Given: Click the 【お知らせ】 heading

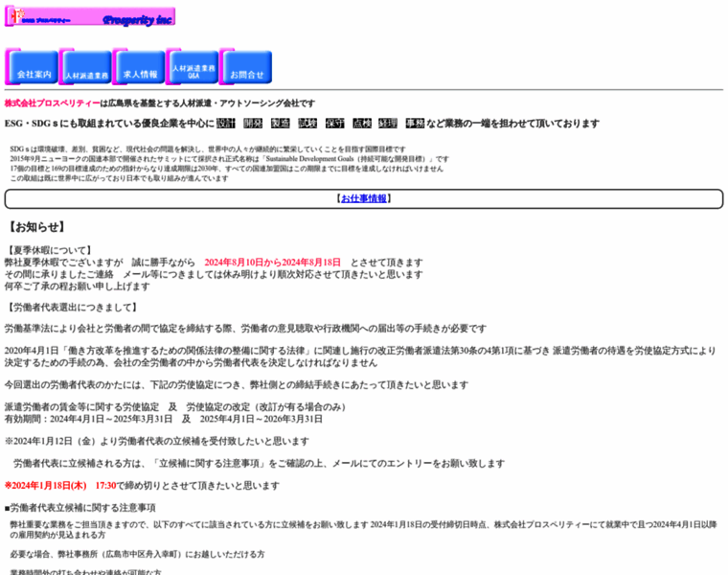Looking at the screenshot, I should [x=35, y=227].
